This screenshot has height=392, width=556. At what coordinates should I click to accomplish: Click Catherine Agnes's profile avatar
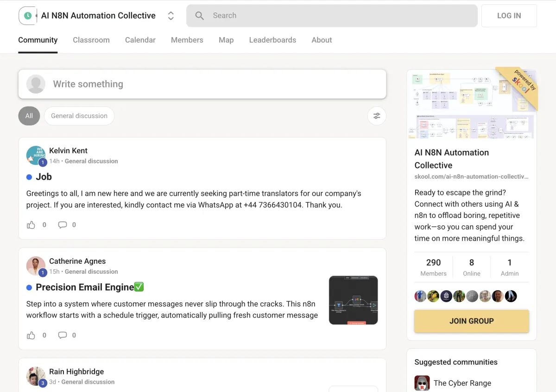(x=36, y=266)
